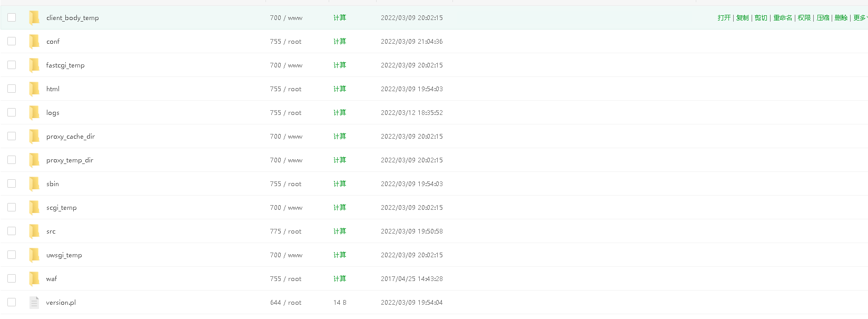Open the client_body_temp folder name
This screenshot has height=319, width=868.
pyautogui.click(x=73, y=18)
